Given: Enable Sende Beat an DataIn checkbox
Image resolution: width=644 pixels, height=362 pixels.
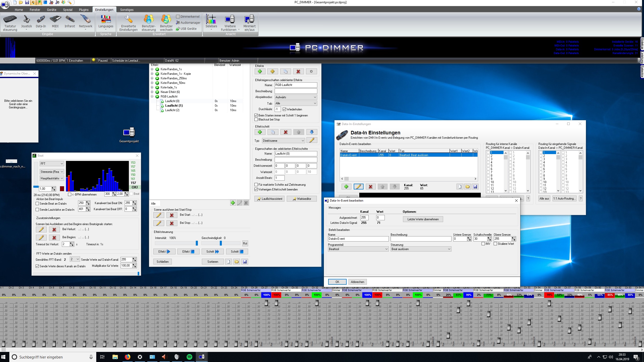Looking at the screenshot, I should (x=37, y=203).
